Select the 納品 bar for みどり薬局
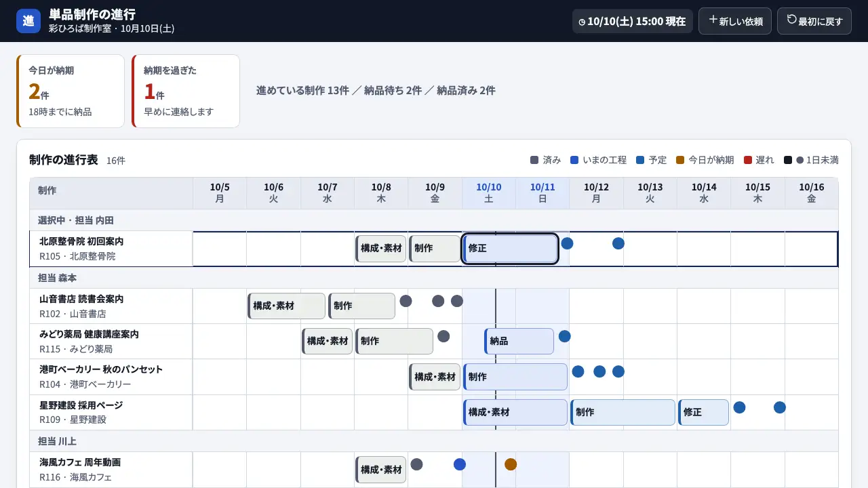The width and height of the screenshot is (868, 488). click(x=519, y=342)
